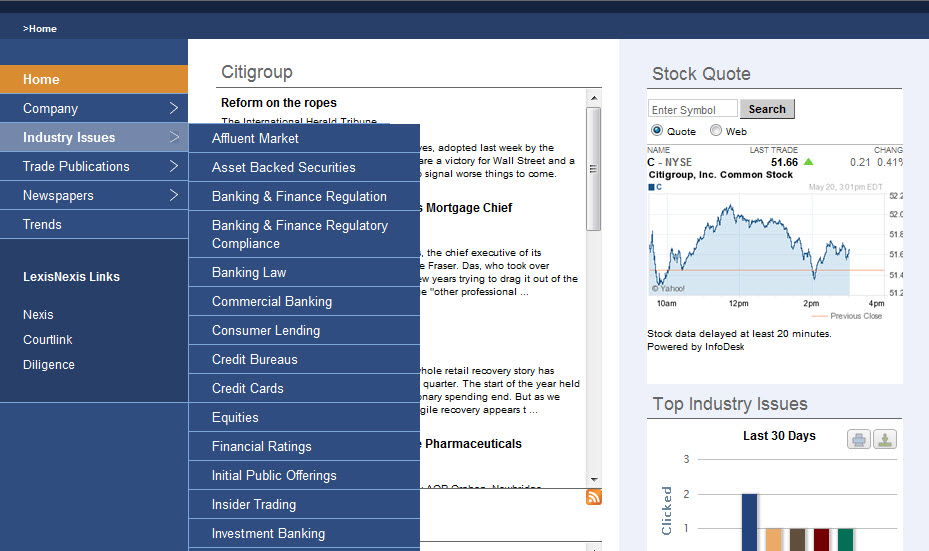Click the green up-arrow stock indicator
The height and width of the screenshot is (551, 929).
[x=808, y=162]
